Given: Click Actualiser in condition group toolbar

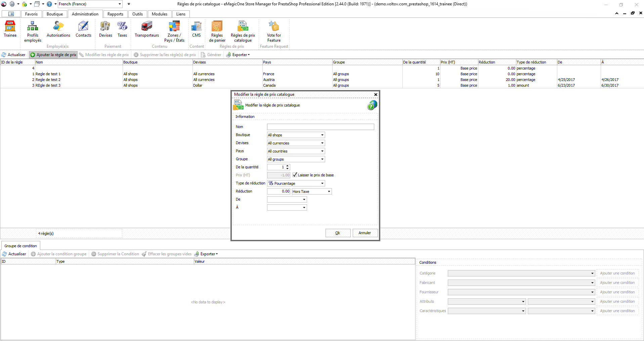Looking at the screenshot, I should (14, 254).
